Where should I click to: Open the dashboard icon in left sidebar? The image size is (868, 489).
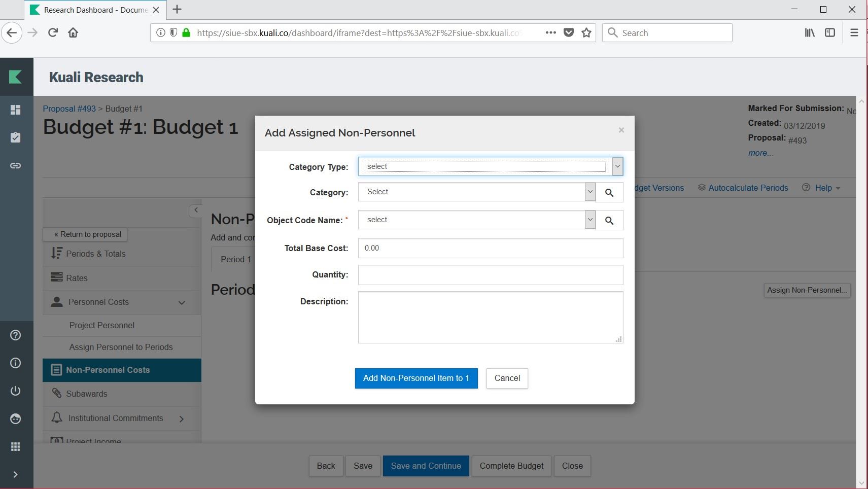coord(16,110)
